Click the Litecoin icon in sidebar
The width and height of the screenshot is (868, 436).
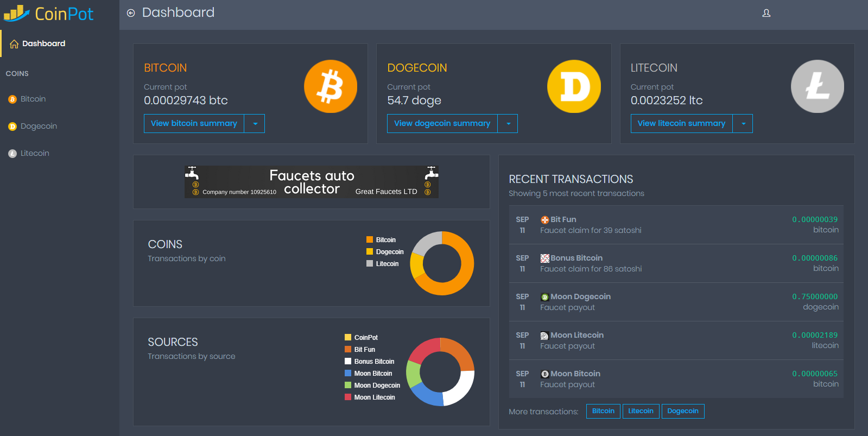pyautogui.click(x=12, y=154)
